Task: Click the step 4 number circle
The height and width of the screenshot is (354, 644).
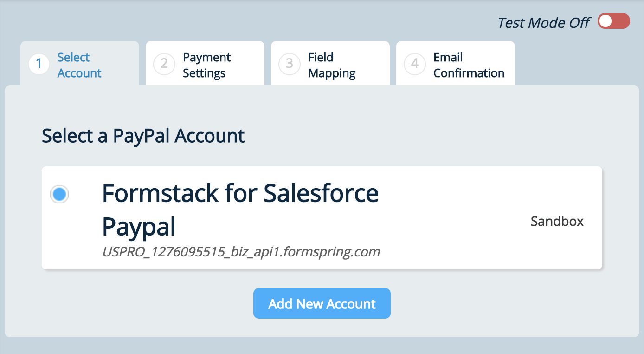Action: pyautogui.click(x=414, y=64)
